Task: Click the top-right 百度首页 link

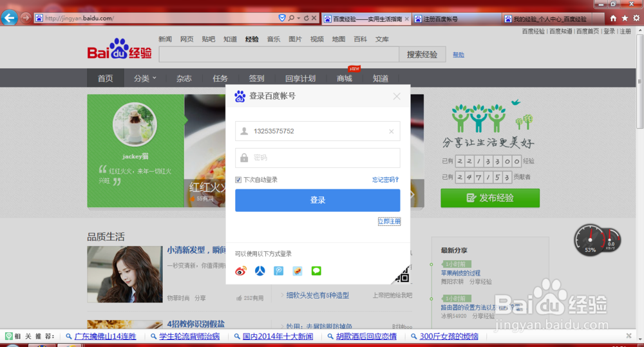Action: (x=587, y=31)
